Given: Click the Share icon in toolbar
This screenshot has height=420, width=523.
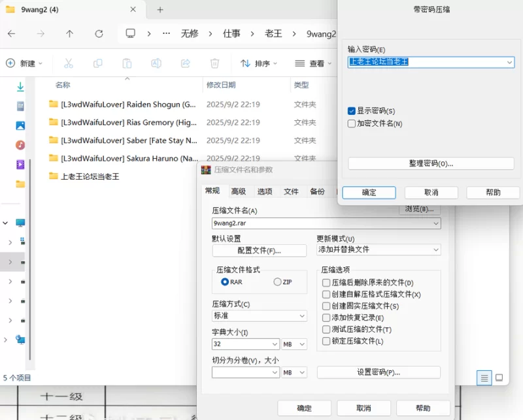Looking at the screenshot, I should (185, 63).
